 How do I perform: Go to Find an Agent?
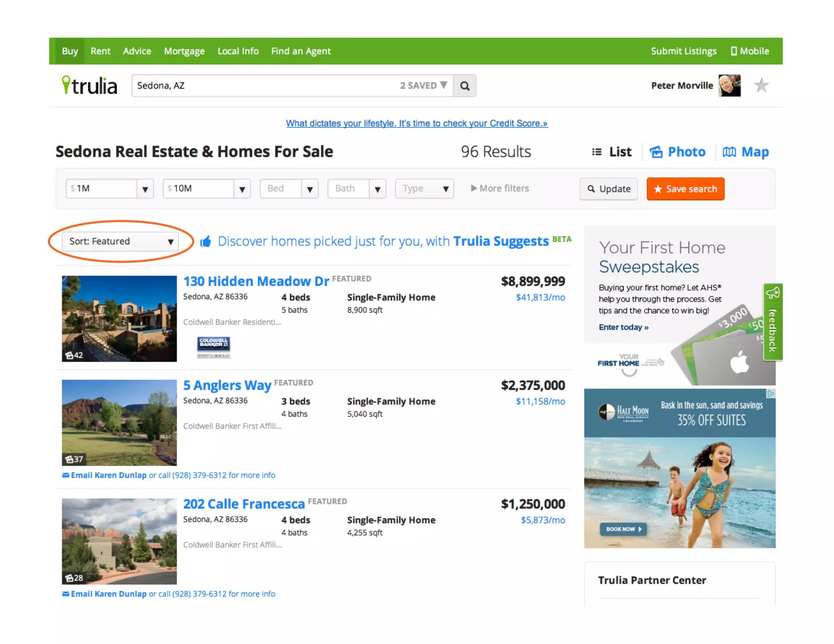301,51
